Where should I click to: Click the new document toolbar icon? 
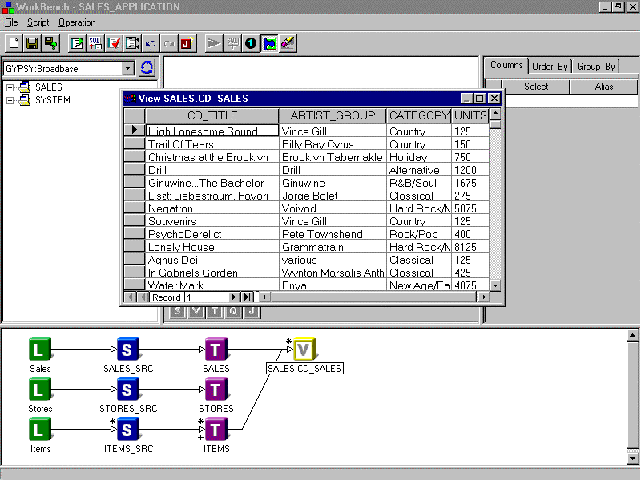14,43
